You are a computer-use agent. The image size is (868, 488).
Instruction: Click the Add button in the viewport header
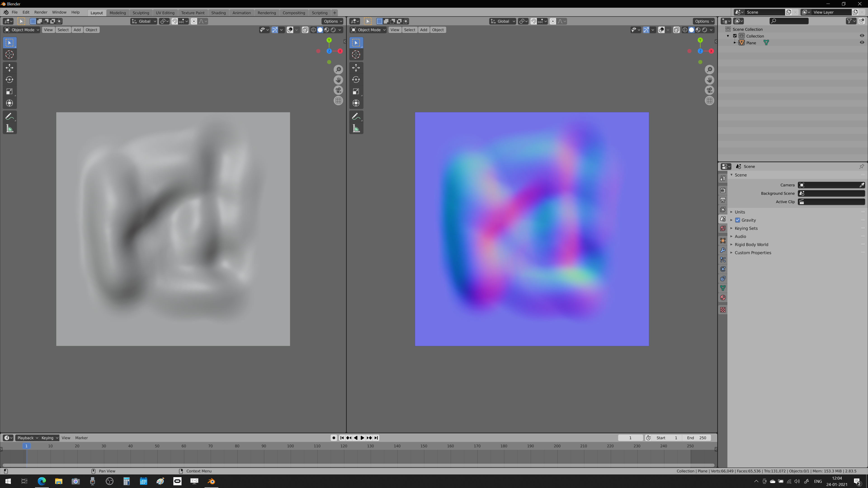(77, 30)
